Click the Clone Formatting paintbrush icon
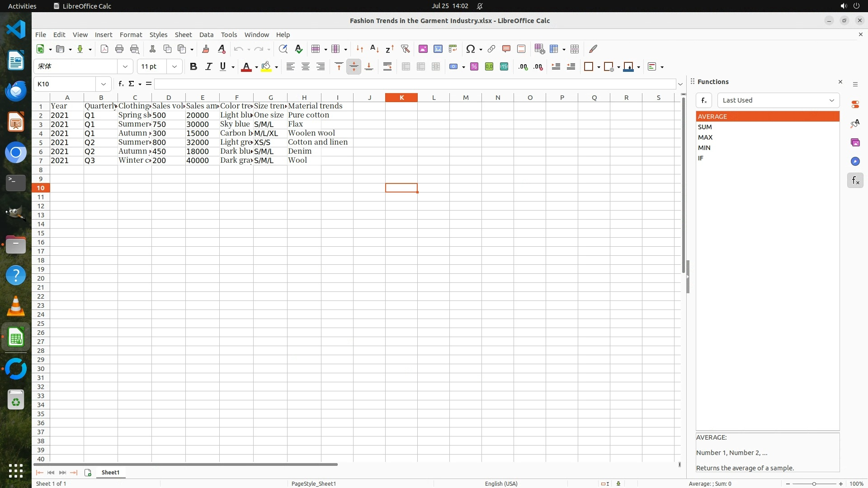Image resolution: width=868 pixels, height=488 pixels. (206, 49)
